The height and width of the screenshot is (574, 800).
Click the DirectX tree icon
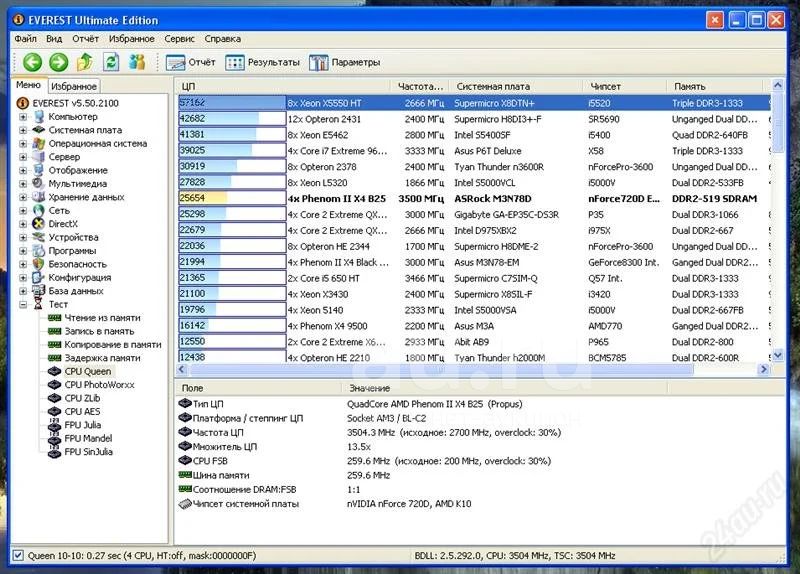(39, 223)
